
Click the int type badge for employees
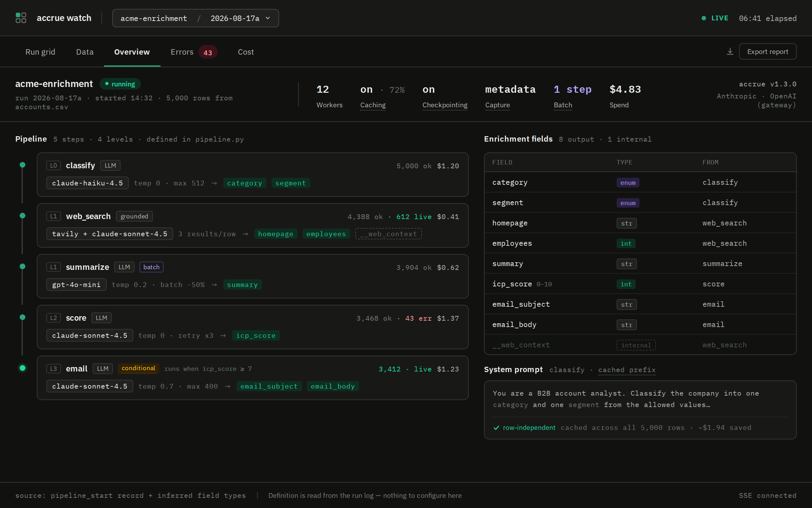coord(626,244)
